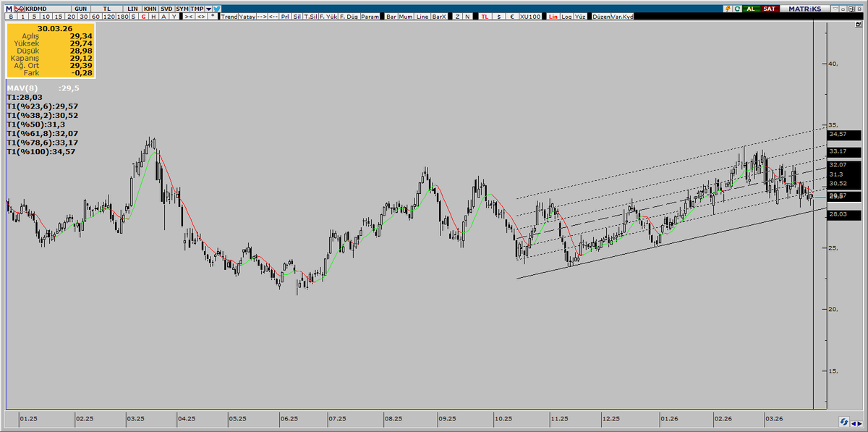
Task: Switch chart style to Bar
Action: click(x=391, y=17)
